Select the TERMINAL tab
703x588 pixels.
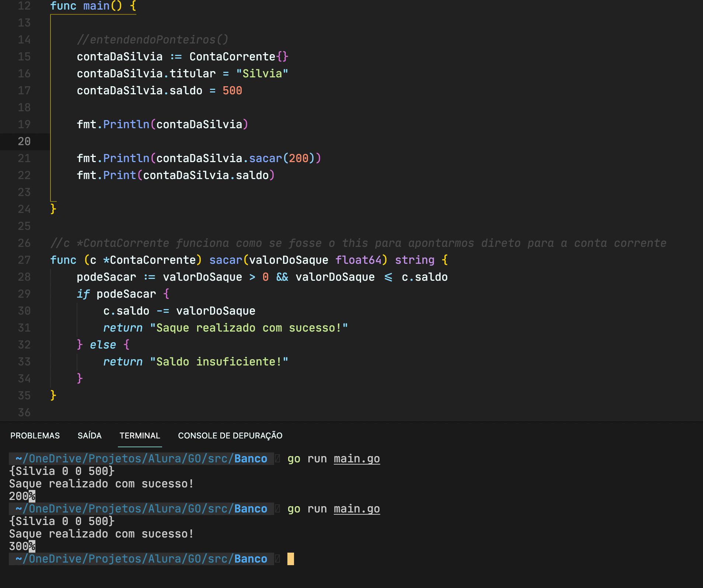click(140, 435)
